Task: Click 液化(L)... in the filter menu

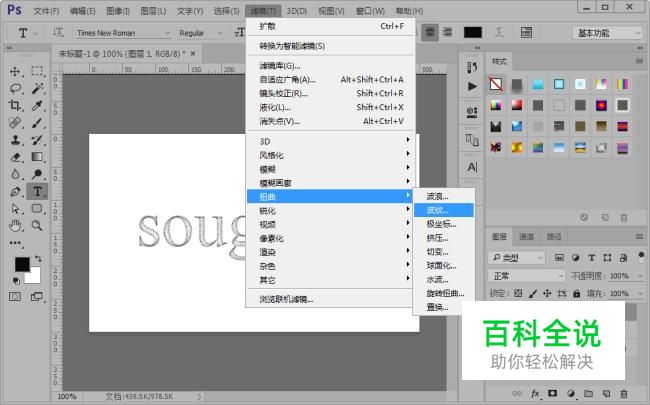Action: (x=330, y=107)
